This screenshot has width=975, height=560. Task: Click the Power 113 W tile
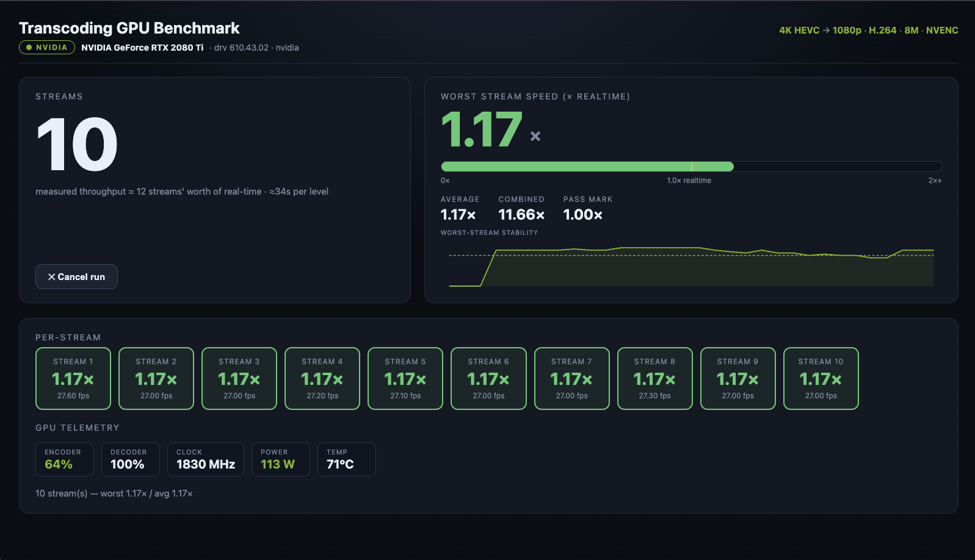pyautogui.click(x=281, y=459)
